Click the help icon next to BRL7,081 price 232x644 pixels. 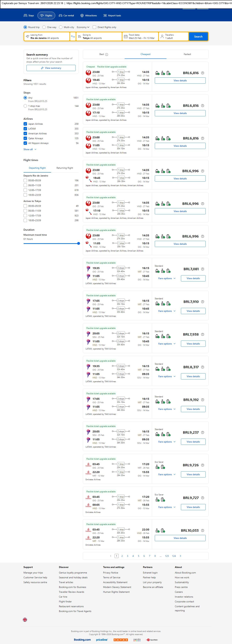[x=202, y=269]
